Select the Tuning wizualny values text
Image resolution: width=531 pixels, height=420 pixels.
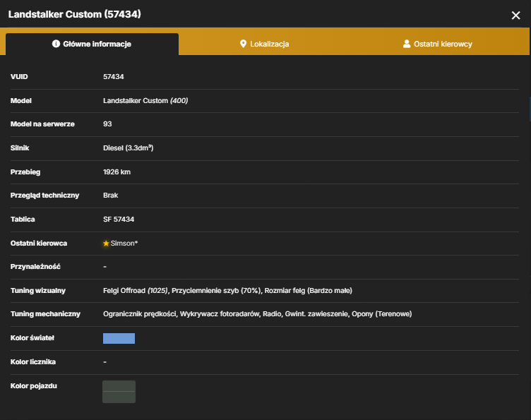(227, 290)
